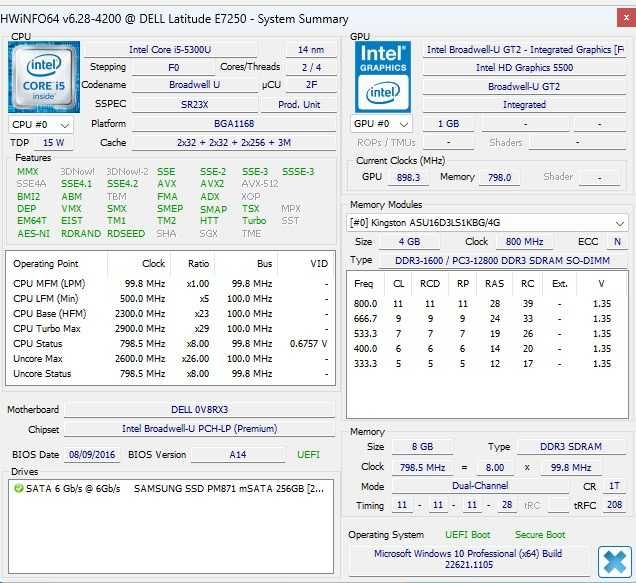Open the GPU #0 selector dropdown
The width and height of the screenshot is (636, 583).
(381, 124)
